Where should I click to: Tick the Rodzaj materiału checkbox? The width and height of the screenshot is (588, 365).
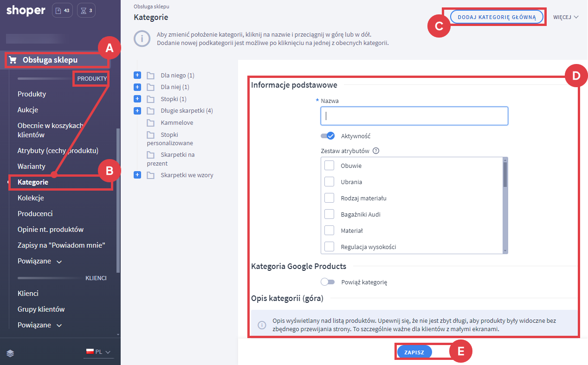(x=329, y=198)
